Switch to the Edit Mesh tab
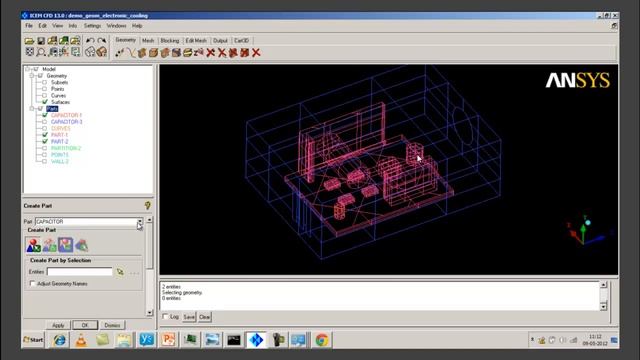Image resolution: width=640 pixels, height=360 pixels. 196,40
